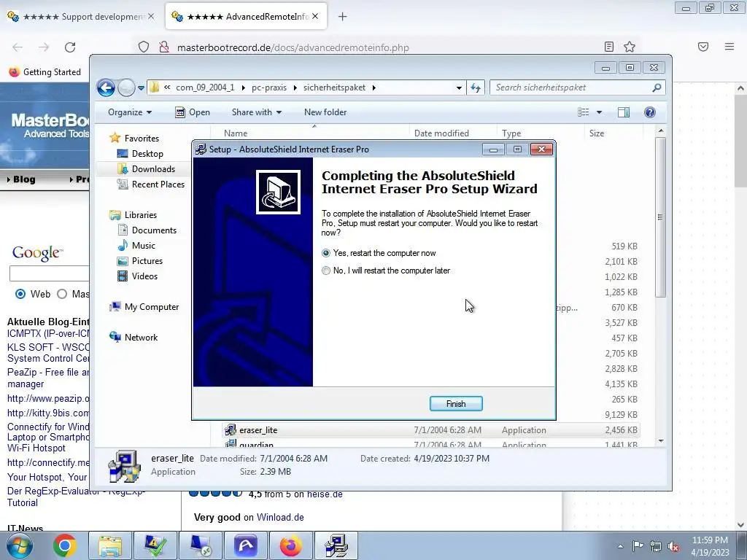Show hidden system tray icons
The height and width of the screenshot is (560, 747).
pyautogui.click(x=620, y=545)
